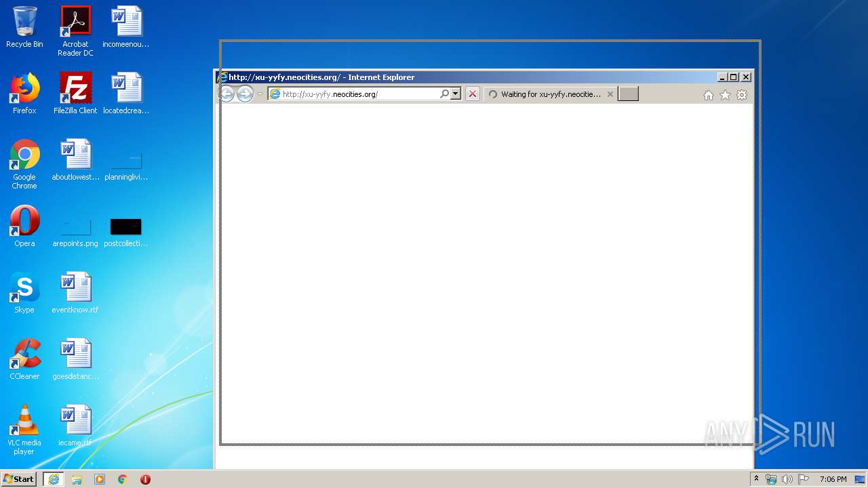Screen dimensions: 868x488
Task: Click the 7:06 PM clock
Action: [x=833, y=479]
